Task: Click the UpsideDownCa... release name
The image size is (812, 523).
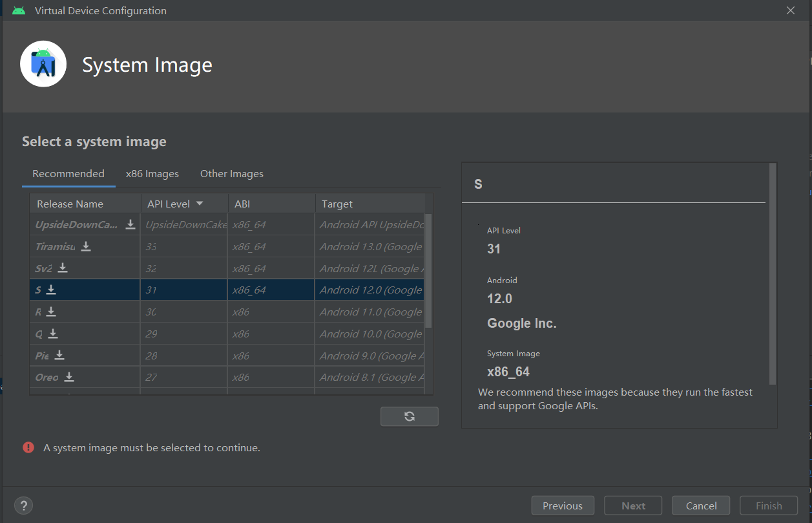Action: (78, 225)
